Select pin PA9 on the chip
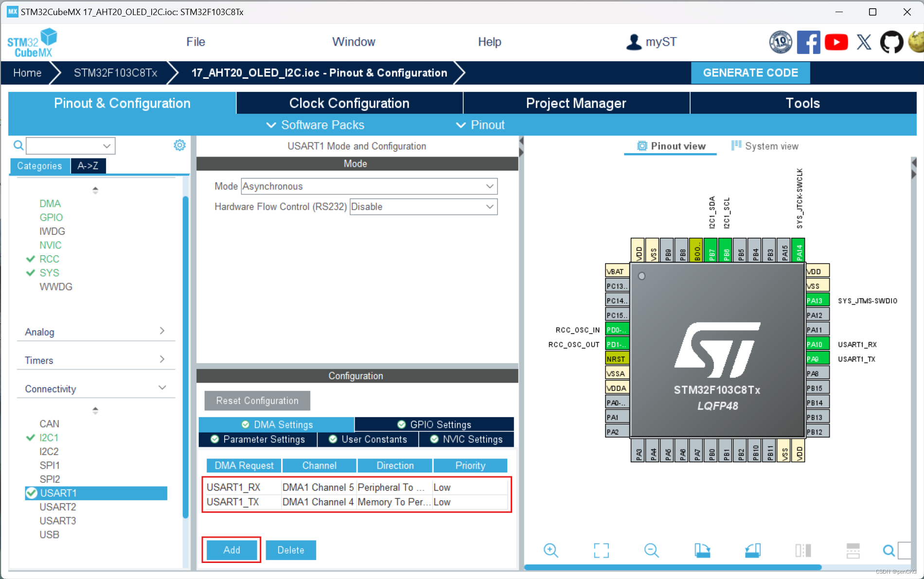Image resolution: width=924 pixels, height=579 pixels. coord(817,359)
